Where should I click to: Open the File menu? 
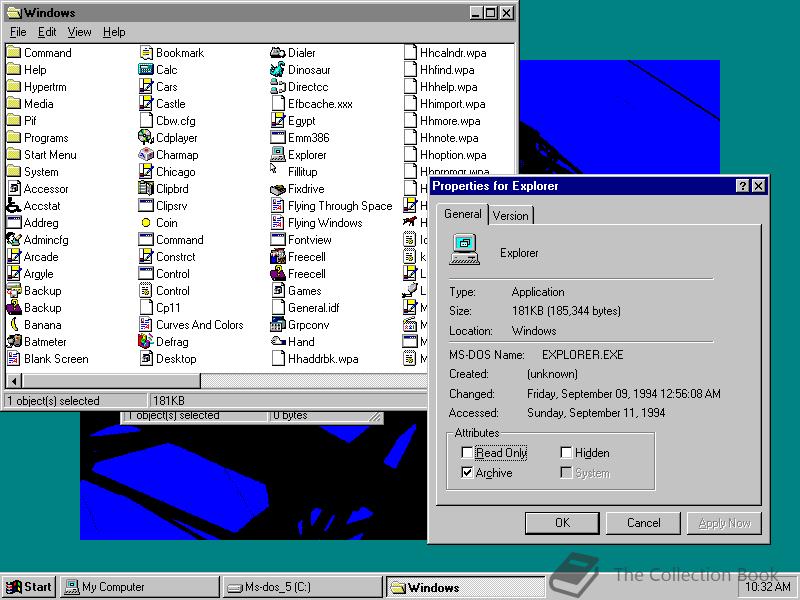coord(18,32)
